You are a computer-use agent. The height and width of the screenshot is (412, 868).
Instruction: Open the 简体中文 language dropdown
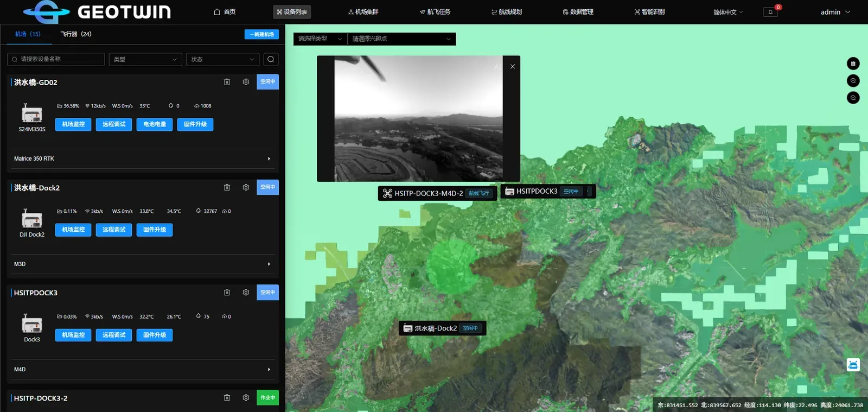728,12
